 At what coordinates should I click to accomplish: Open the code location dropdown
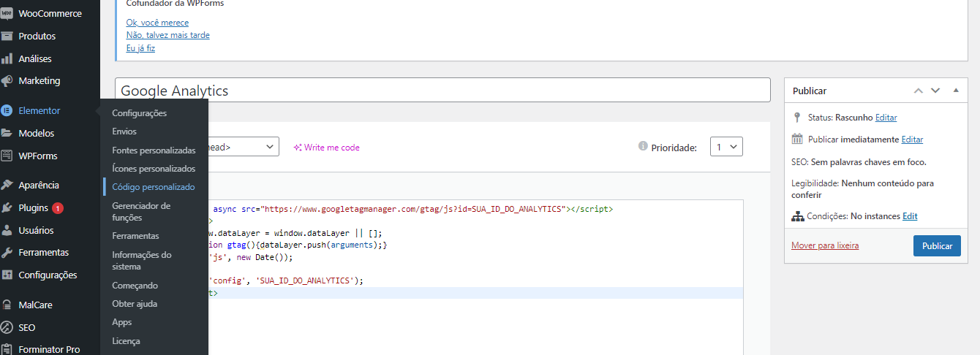(243, 147)
